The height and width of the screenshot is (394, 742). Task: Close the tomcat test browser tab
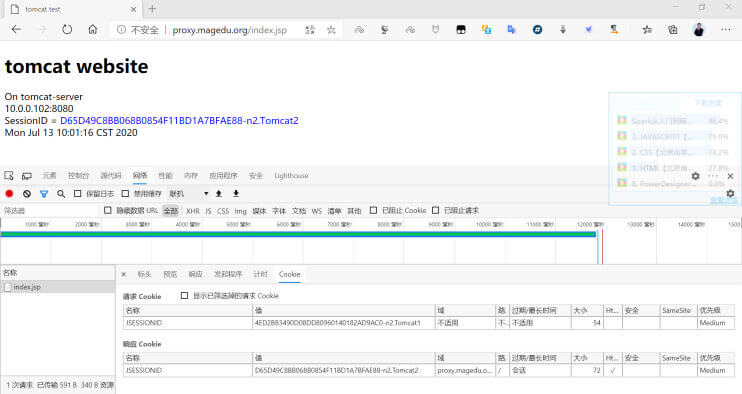click(133, 9)
